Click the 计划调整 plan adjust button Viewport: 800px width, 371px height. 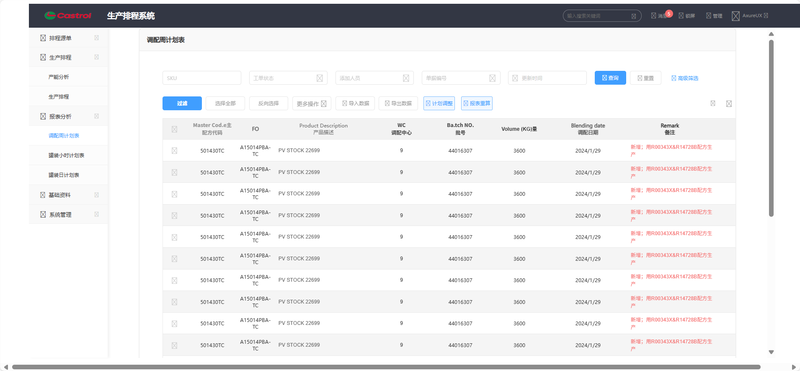[x=439, y=103]
